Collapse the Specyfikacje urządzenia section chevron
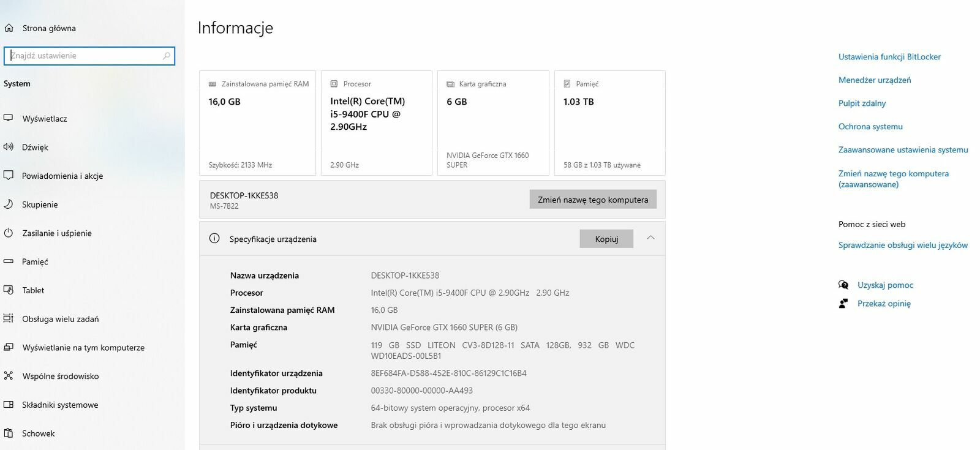The image size is (980, 450). point(650,238)
